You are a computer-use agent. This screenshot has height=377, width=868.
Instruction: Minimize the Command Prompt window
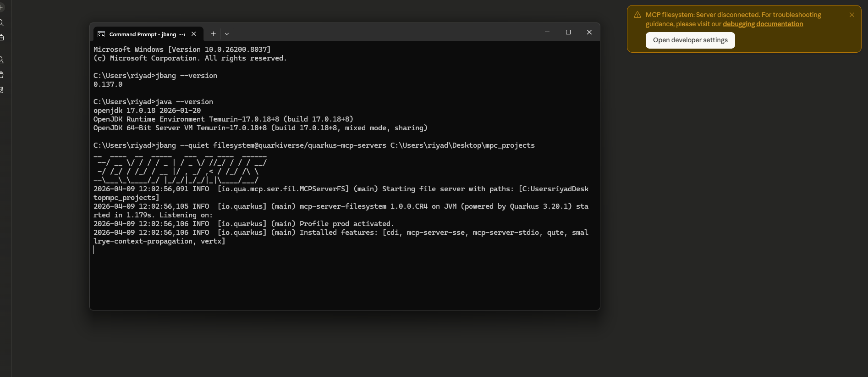[547, 32]
